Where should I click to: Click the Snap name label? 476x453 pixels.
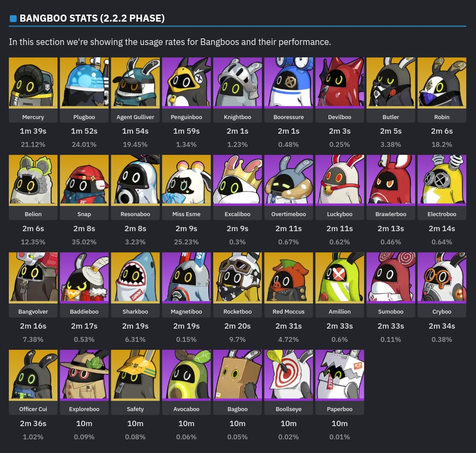coord(84,214)
